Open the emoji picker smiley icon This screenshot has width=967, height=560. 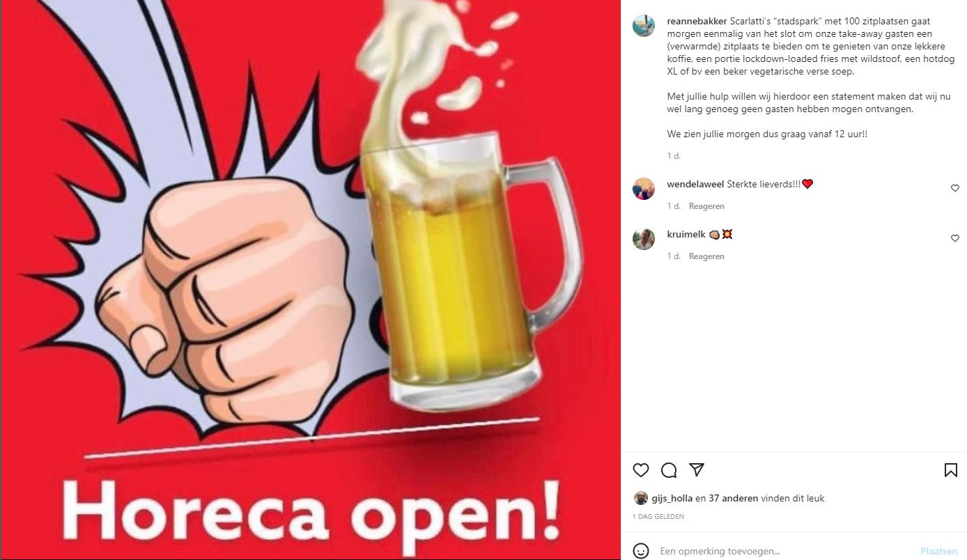(x=641, y=551)
